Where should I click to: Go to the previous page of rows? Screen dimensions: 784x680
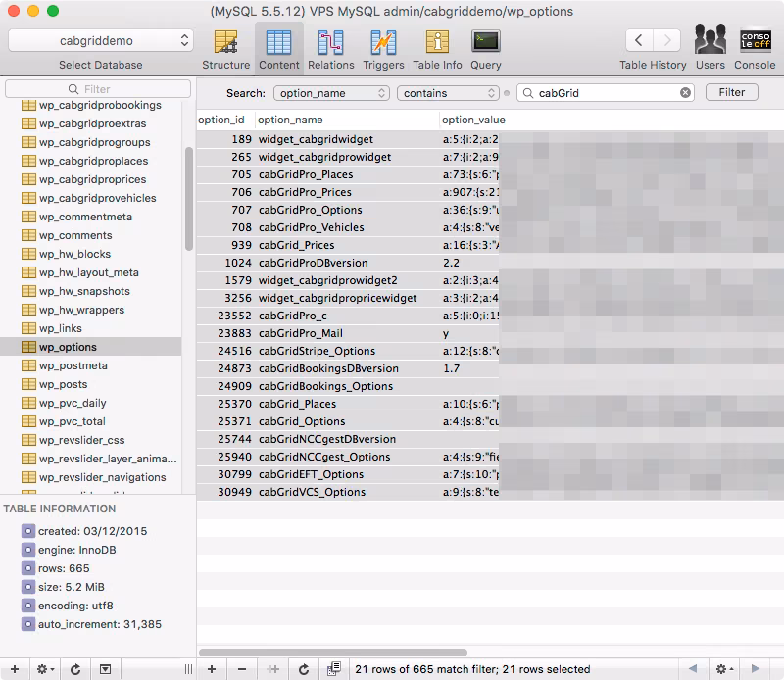click(693, 668)
